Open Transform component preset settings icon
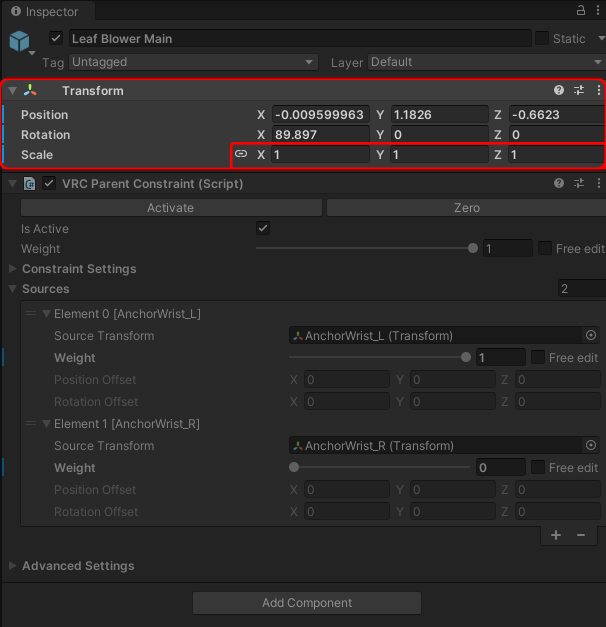The height and width of the screenshot is (627, 606). pyautogui.click(x=579, y=91)
